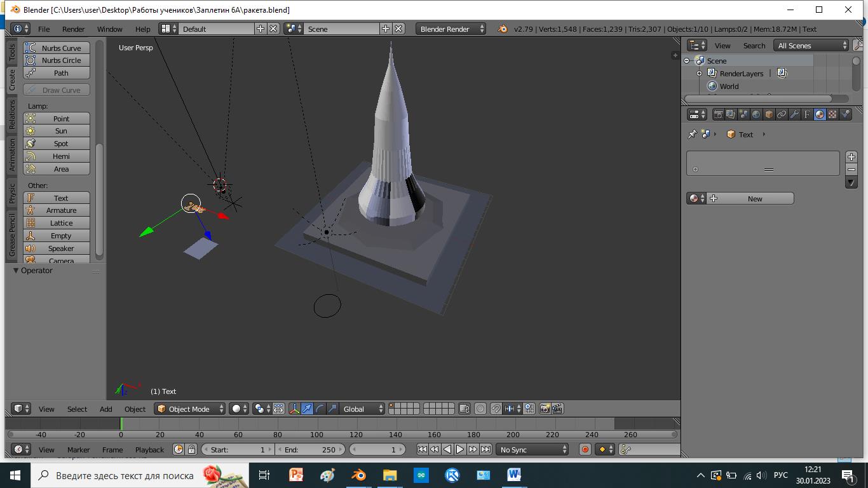Image resolution: width=868 pixels, height=488 pixels.
Task: Jump to the next keyframe
Action: tap(473, 449)
